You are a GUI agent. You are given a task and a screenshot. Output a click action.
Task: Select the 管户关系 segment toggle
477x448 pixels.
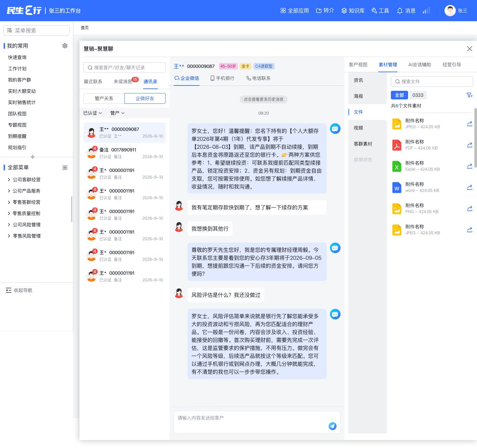pos(104,98)
